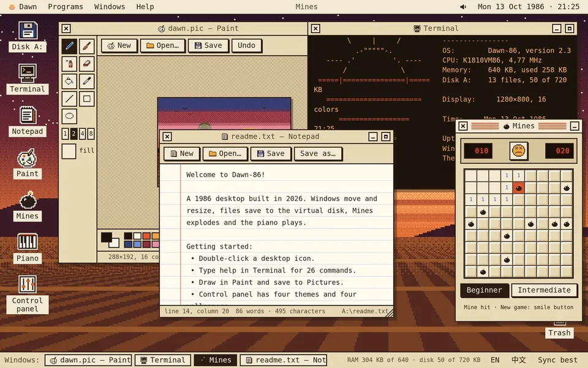Image resolution: width=588 pixels, height=368 pixels.
Task: Select the Mines bomb desktop icon
Action: click(28, 205)
